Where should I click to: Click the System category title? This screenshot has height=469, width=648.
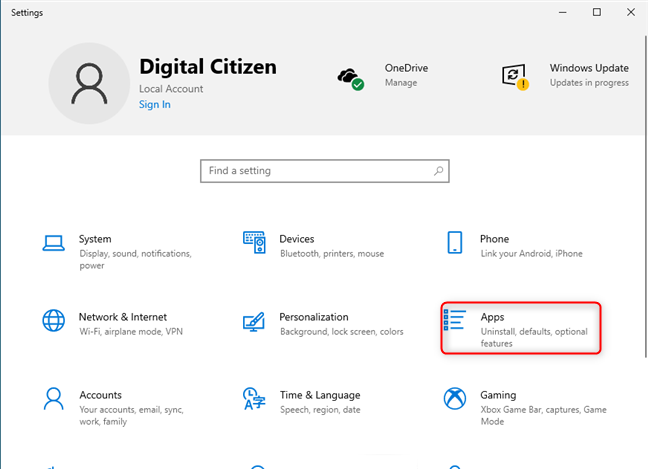pos(95,239)
